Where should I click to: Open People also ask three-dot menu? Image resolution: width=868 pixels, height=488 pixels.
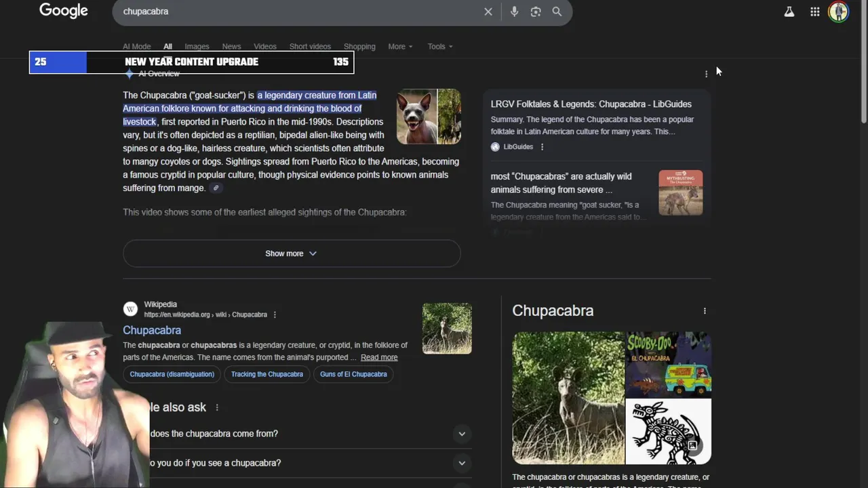pyautogui.click(x=217, y=407)
